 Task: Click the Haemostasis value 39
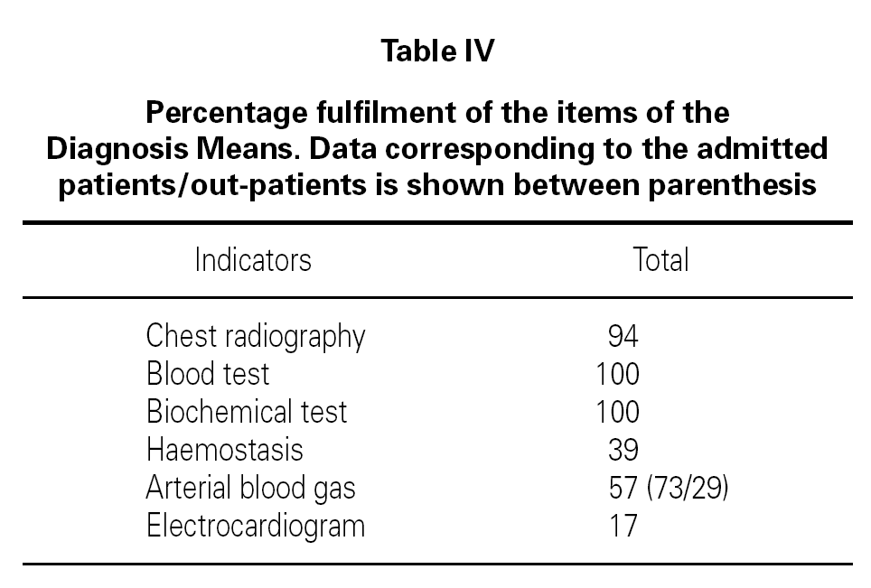(x=623, y=449)
